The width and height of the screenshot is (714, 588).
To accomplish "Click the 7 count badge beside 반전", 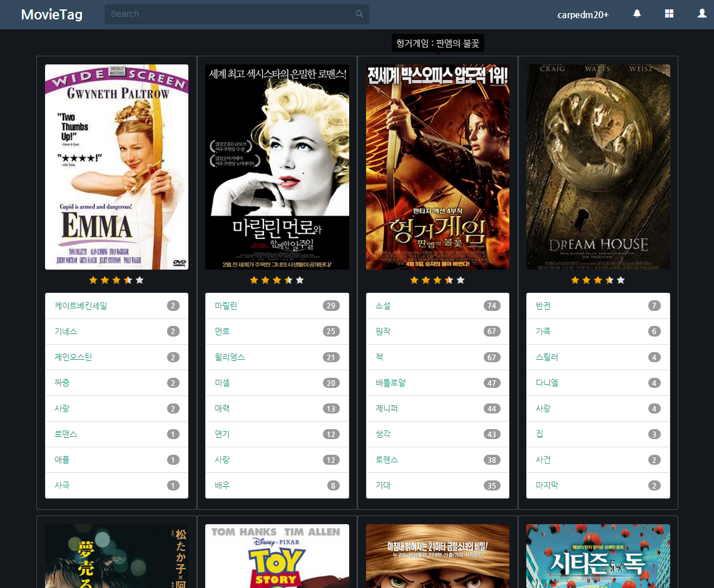I will pos(655,306).
